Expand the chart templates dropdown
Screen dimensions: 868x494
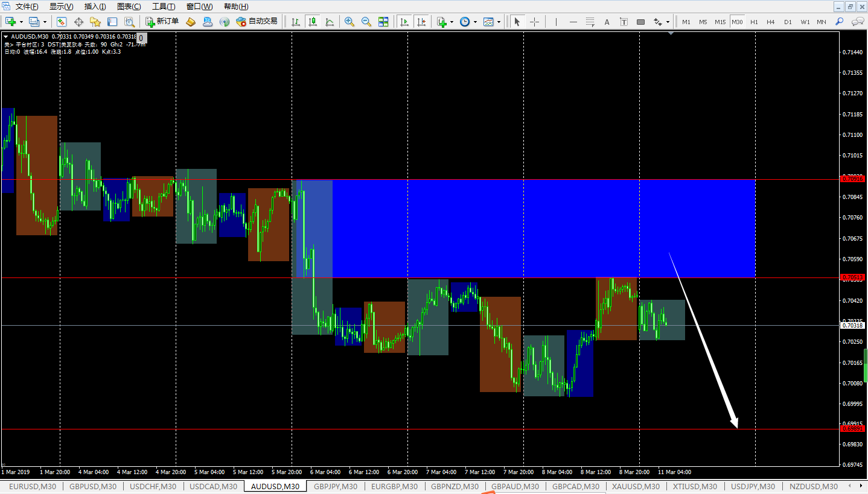point(499,22)
